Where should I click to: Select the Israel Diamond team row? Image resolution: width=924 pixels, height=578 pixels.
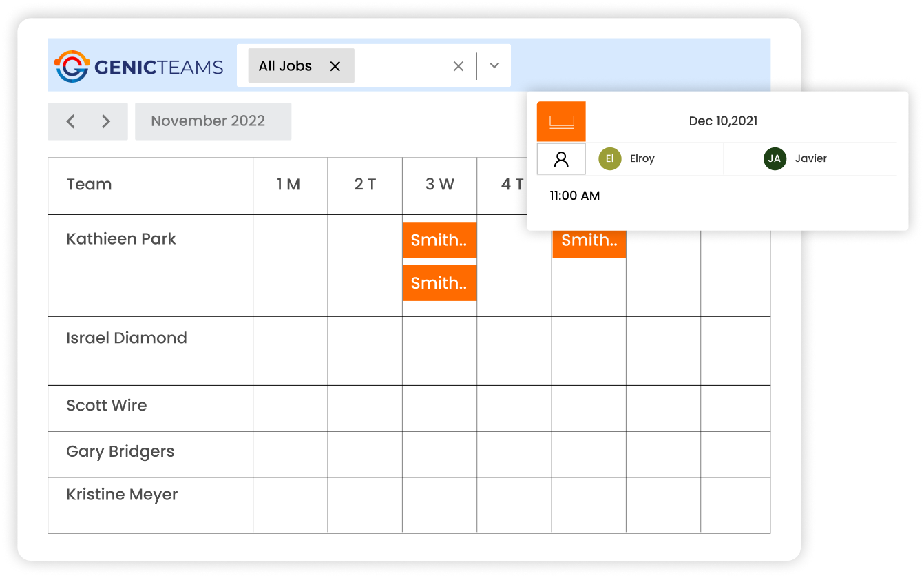click(x=127, y=338)
